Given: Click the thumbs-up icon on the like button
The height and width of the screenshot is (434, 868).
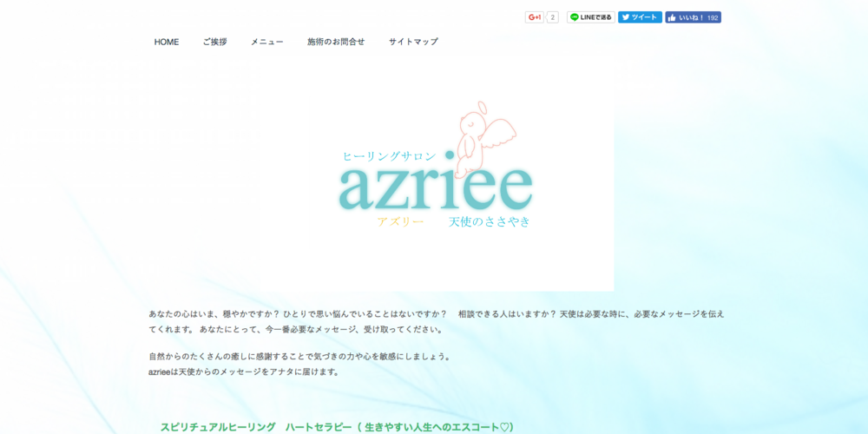Looking at the screenshot, I should 672,17.
